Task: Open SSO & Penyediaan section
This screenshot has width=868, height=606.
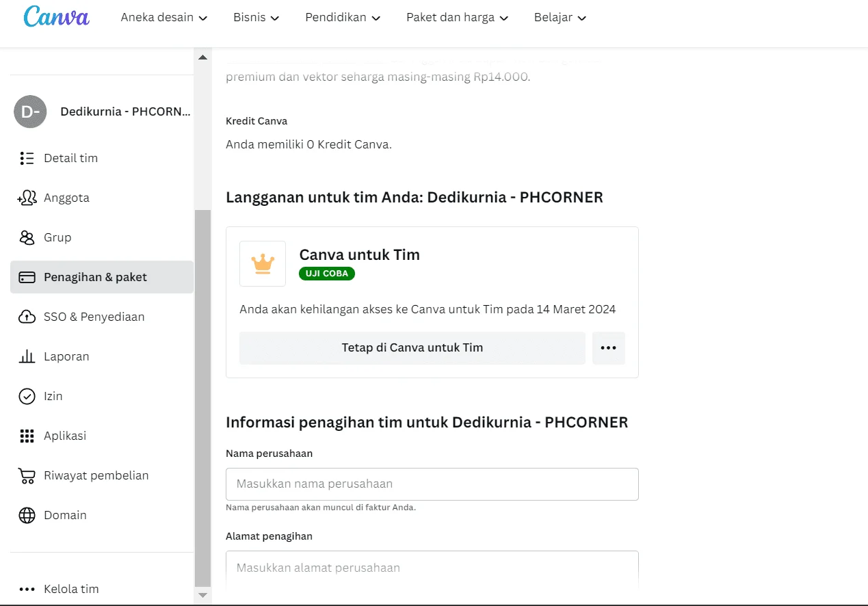Action: [x=102, y=317]
